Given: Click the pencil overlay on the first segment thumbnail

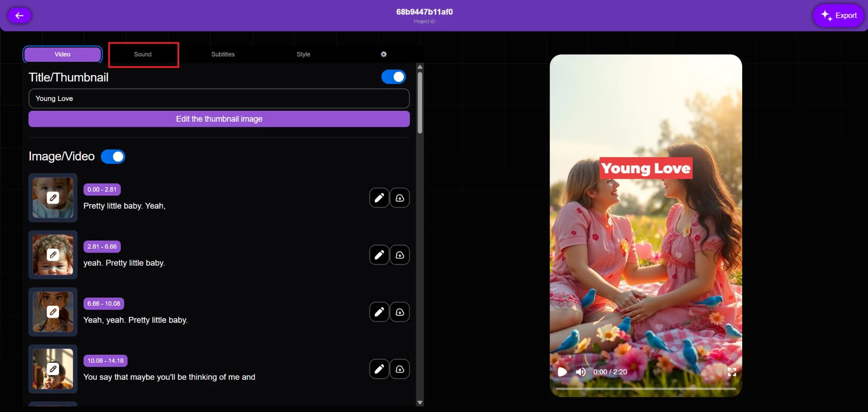Looking at the screenshot, I should tap(53, 198).
